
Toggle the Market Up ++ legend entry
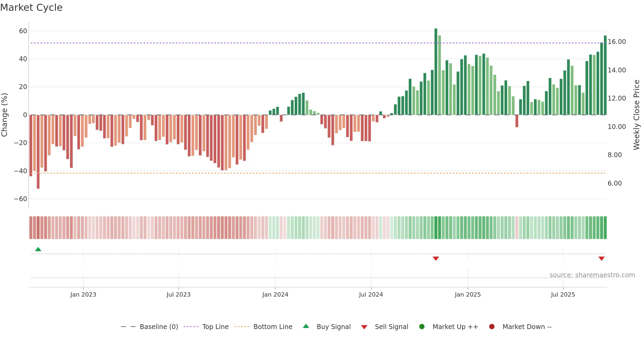pyautogui.click(x=449, y=327)
